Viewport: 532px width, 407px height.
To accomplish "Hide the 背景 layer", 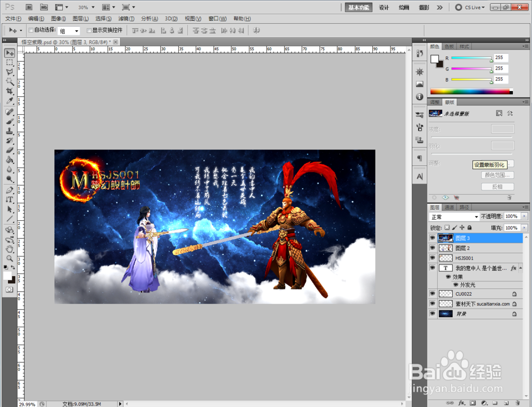I will point(432,314).
